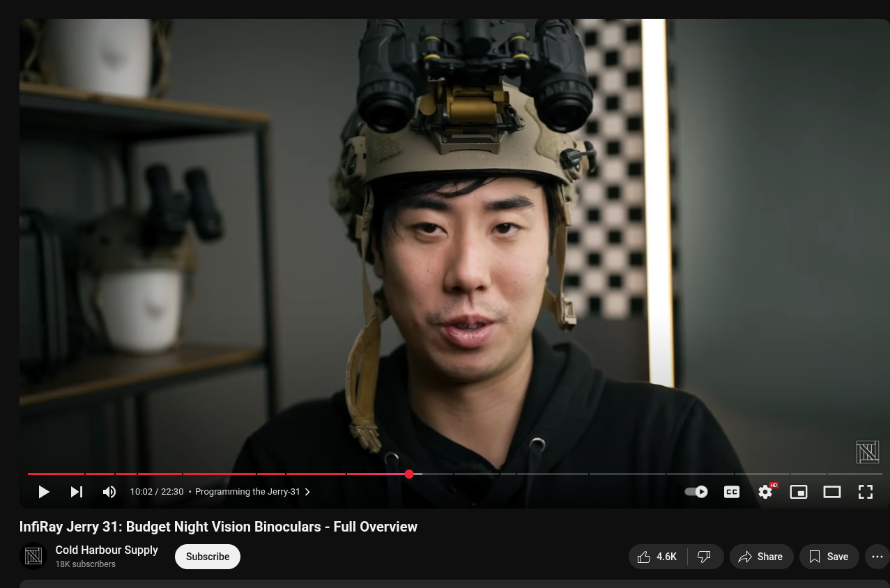The width and height of the screenshot is (890, 588).
Task: Open the miniplayer
Action: [x=799, y=492]
